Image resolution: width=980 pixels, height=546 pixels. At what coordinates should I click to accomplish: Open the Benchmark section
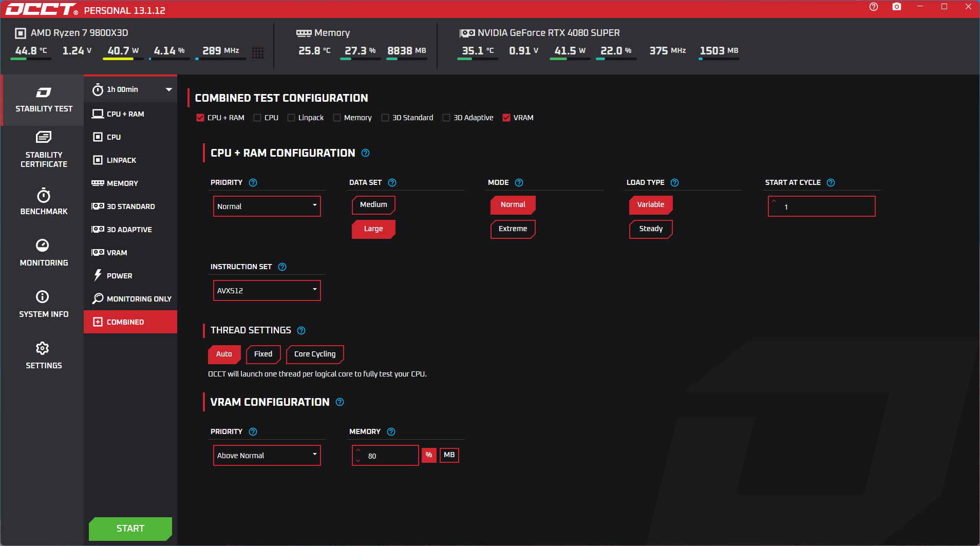coord(44,201)
